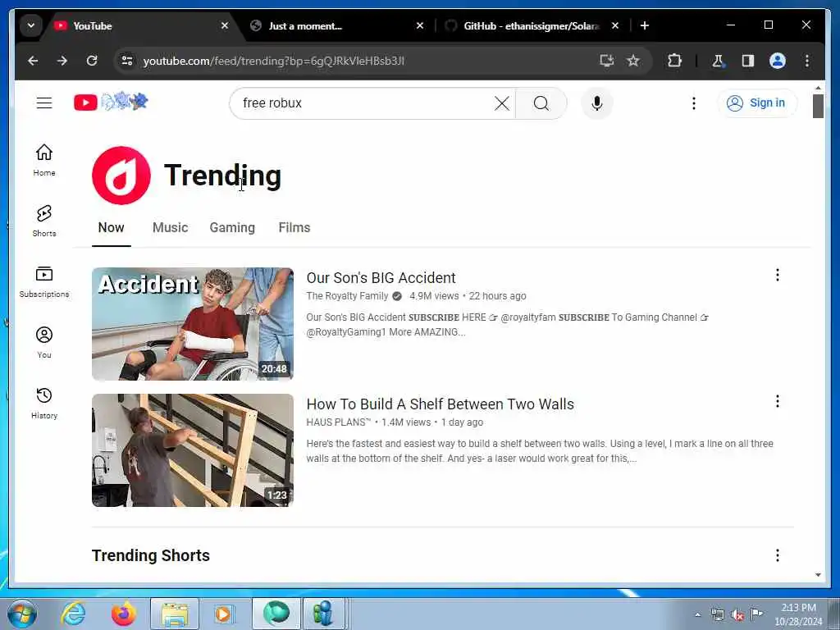
Task: Open the Accident video thumbnail
Action: (x=193, y=324)
